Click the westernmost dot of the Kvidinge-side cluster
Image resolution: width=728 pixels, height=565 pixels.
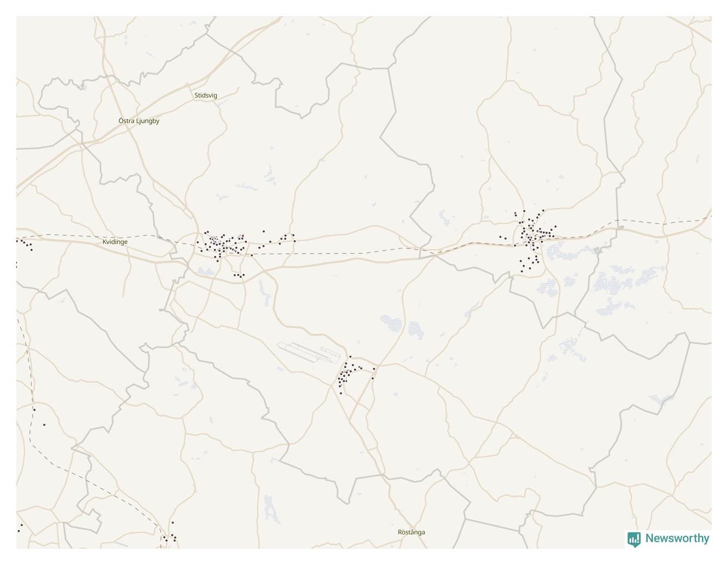198,242
